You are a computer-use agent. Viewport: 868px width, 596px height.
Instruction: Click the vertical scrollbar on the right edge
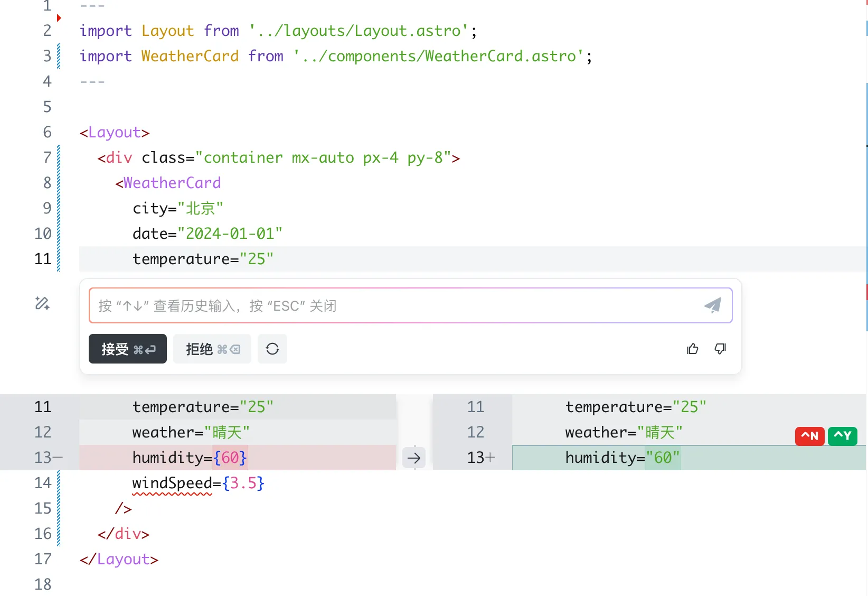coord(866,211)
